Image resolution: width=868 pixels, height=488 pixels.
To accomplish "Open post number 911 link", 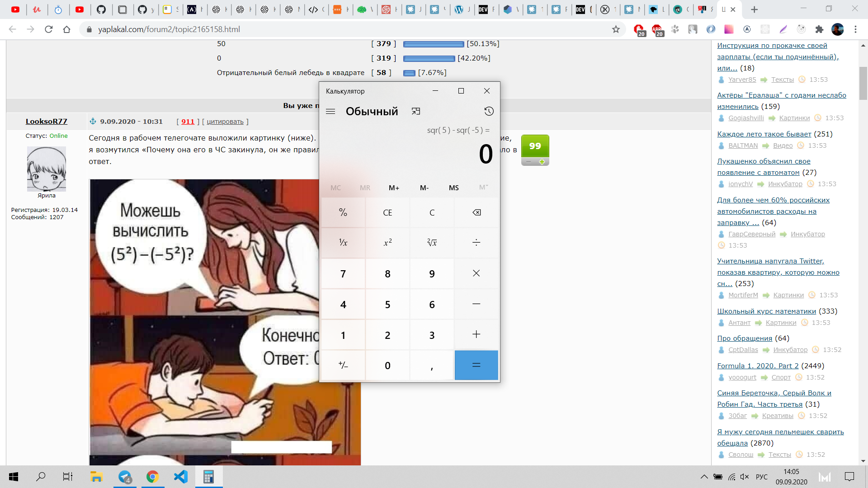I will [188, 122].
